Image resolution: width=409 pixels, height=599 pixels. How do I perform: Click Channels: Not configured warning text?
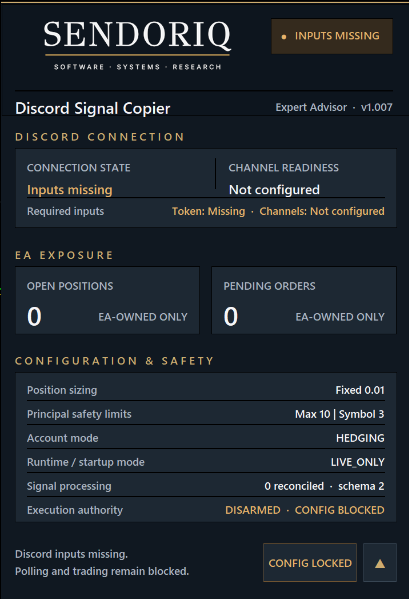tap(322, 211)
